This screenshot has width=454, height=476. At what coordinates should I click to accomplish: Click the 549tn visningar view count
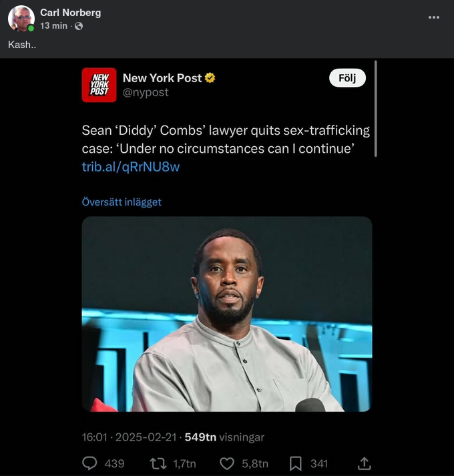[x=224, y=437]
